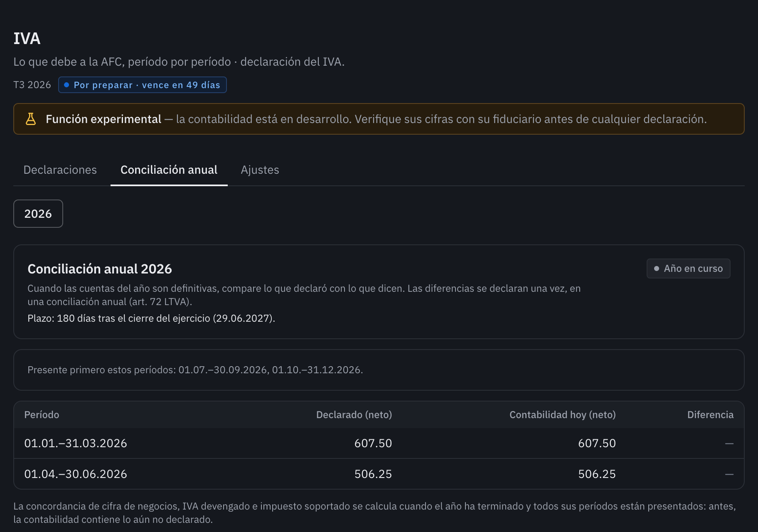Click the Declarado value 607.50
The image size is (758, 532).
tap(373, 443)
